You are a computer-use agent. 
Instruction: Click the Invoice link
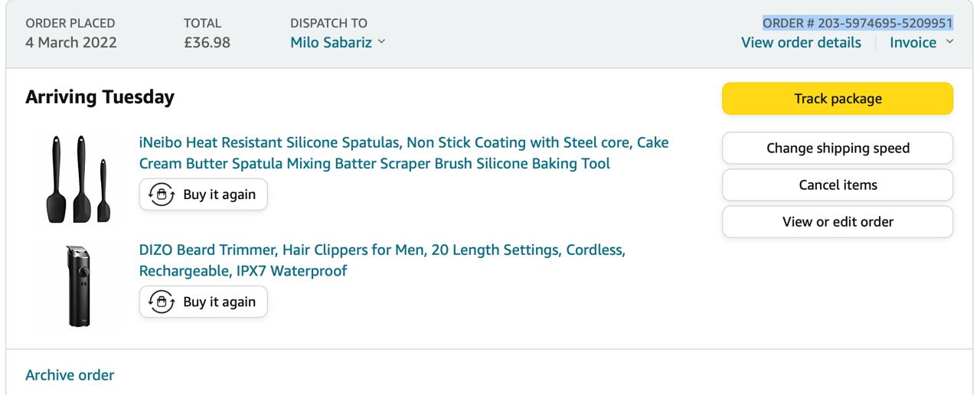tap(913, 42)
